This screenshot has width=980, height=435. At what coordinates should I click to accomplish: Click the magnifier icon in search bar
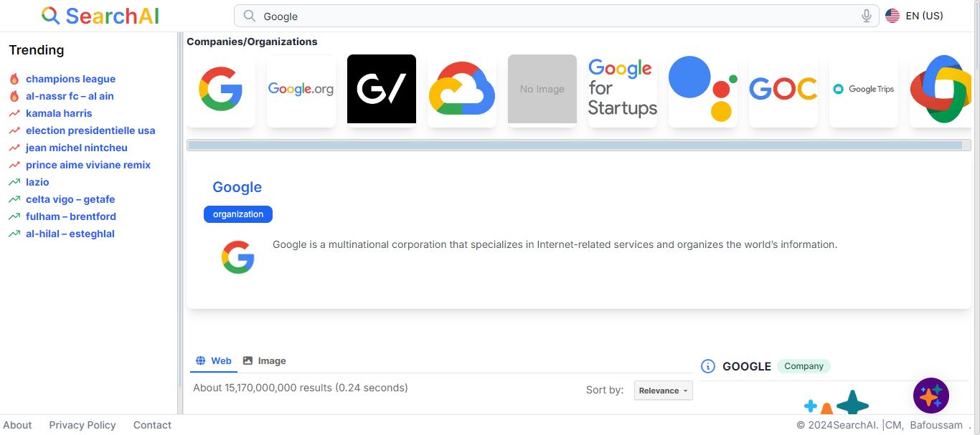[x=249, y=16]
